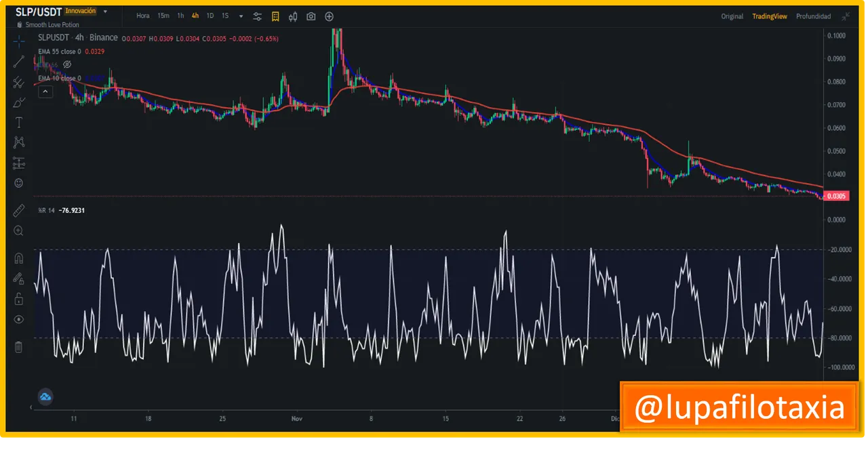Click the -76.9231 Williams %R value
868x450 pixels.
click(x=72, y=210)
